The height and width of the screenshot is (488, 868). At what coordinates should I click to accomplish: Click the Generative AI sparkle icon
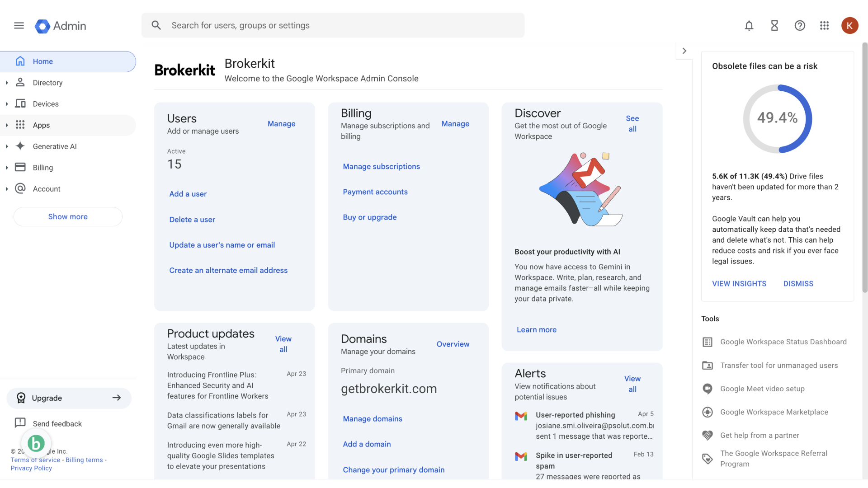coord(20,146)
